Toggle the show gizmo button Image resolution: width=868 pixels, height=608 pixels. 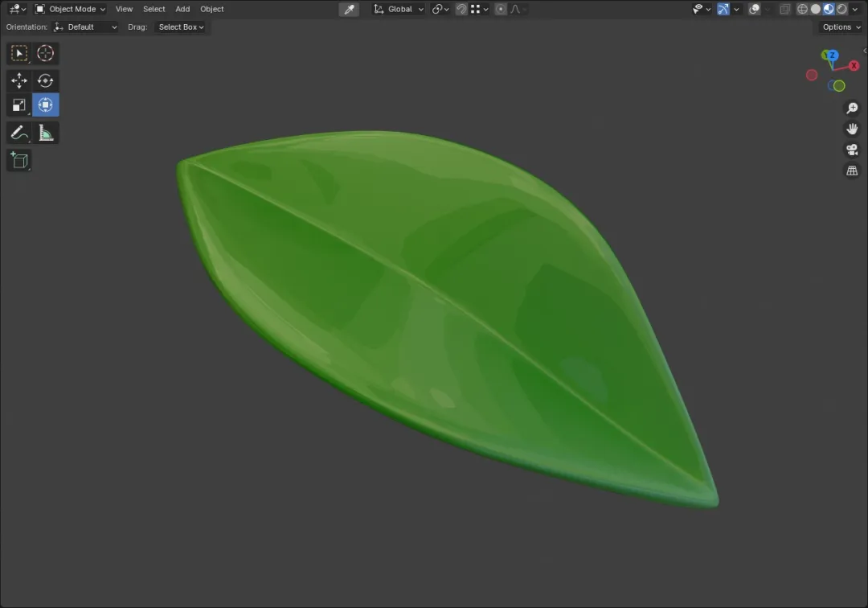tap(723, 9)
